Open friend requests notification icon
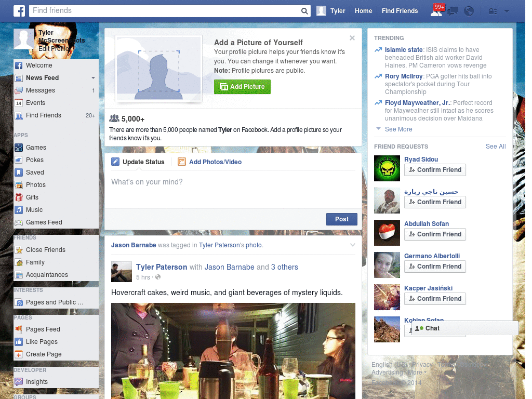Image resolution: width=532 pixels, height=399 pixels. click(436, 11)
